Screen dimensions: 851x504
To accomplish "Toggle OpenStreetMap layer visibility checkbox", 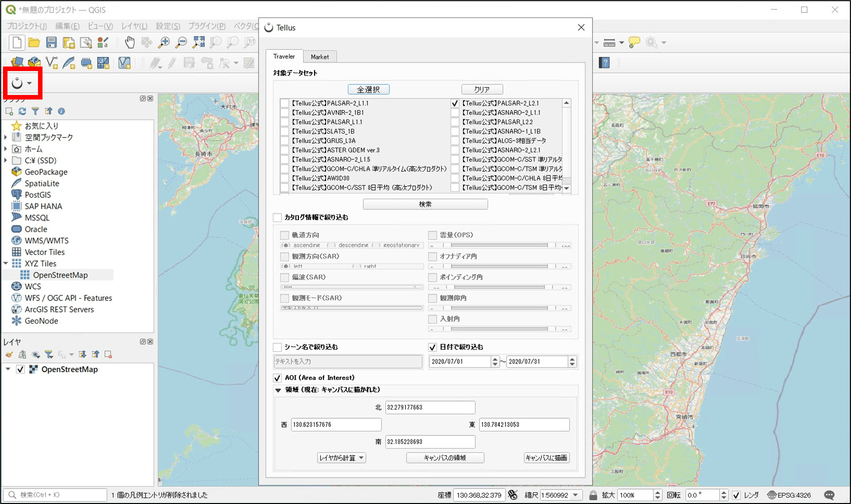I will [20, 369].
